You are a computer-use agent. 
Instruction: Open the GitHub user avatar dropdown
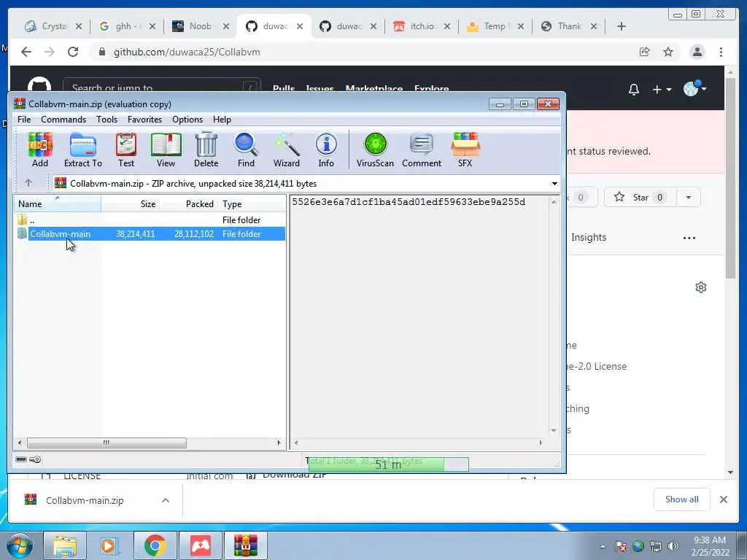(x=694, y=88)
